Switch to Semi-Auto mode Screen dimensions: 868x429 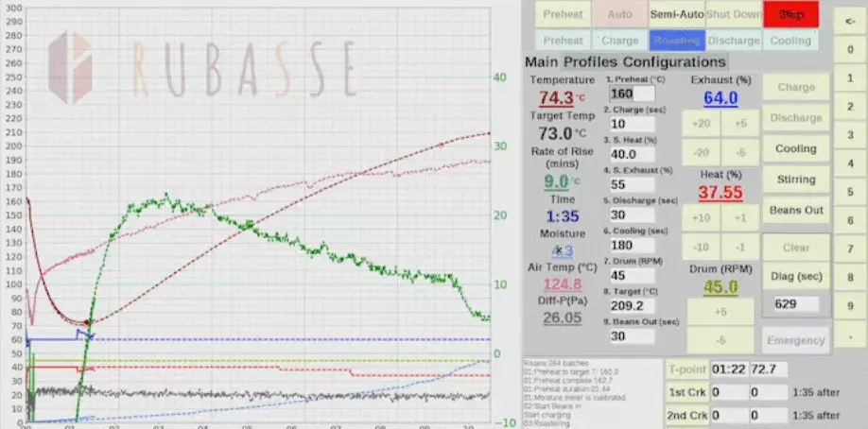click(x=676, y=15)
